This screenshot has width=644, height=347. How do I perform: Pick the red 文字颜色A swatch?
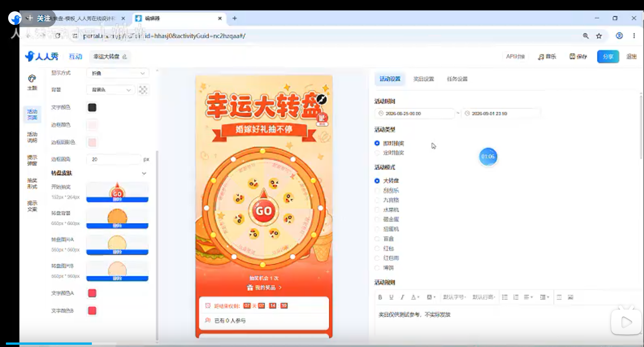coord(92,293)
